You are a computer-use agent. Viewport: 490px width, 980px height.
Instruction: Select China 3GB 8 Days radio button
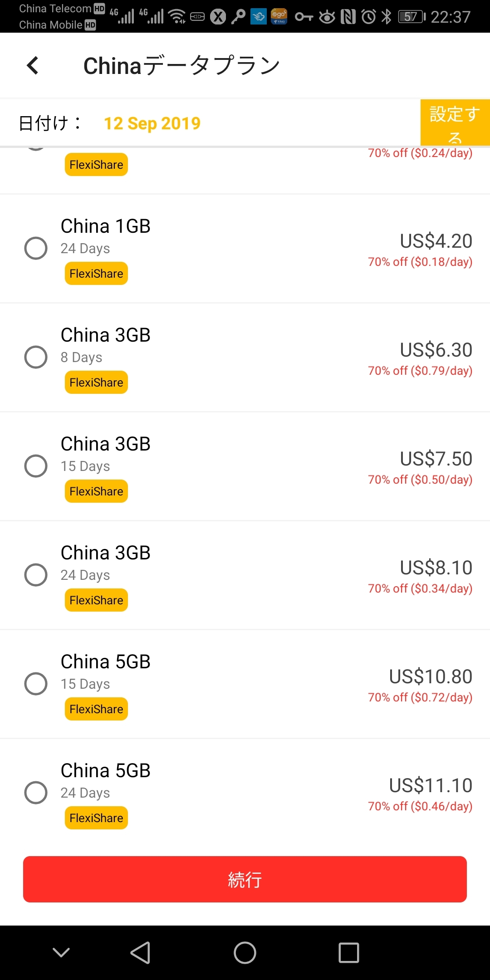click(x=36, y=357)
